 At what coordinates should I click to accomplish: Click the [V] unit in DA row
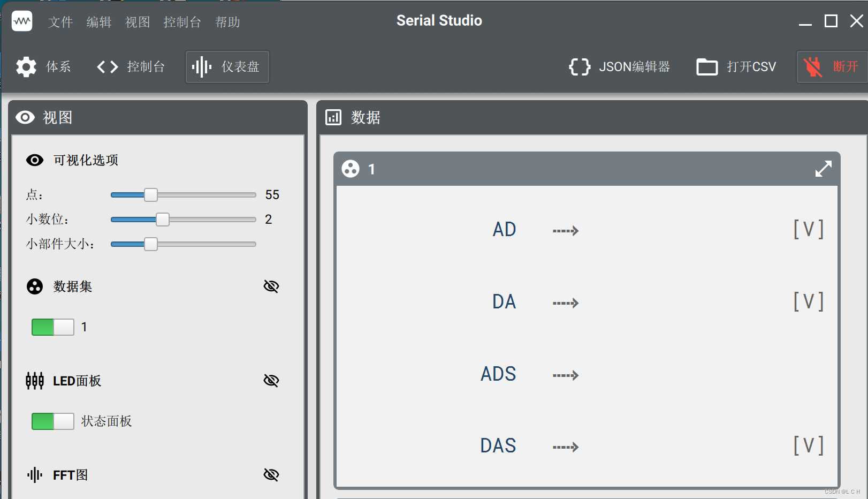809,301
